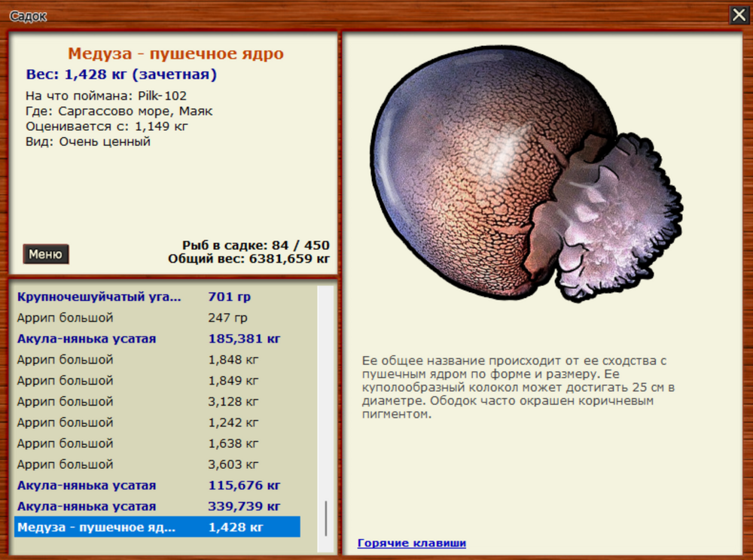This screenshot has height=560, width=753.
Task: Click the Медуза - пушечное ядро heading
Action: tap(175, 54)
